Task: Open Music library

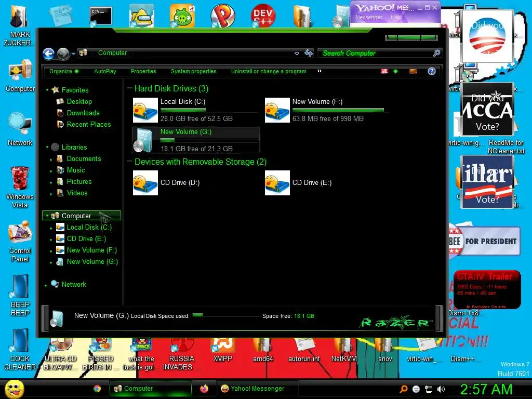Action: (76, 170)
